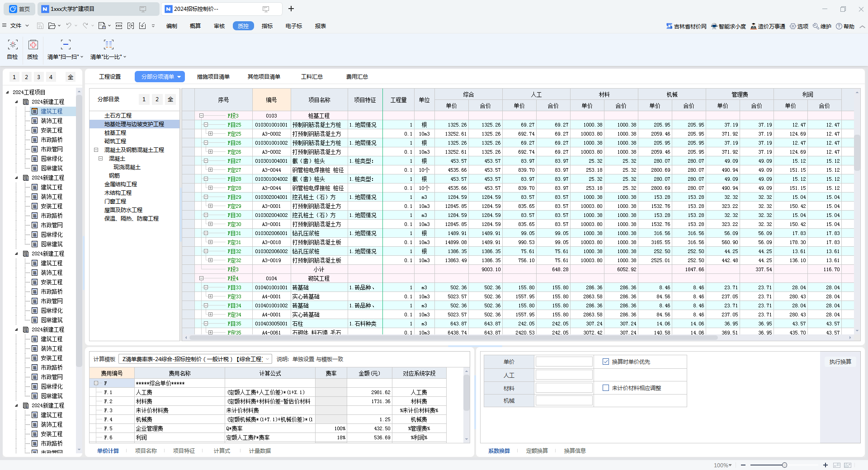The height and width of the screenshot is (470, 868).
Task: Collapse the 2024工程项目 root node
Action: pyautogui.click(x=7, y=92)
